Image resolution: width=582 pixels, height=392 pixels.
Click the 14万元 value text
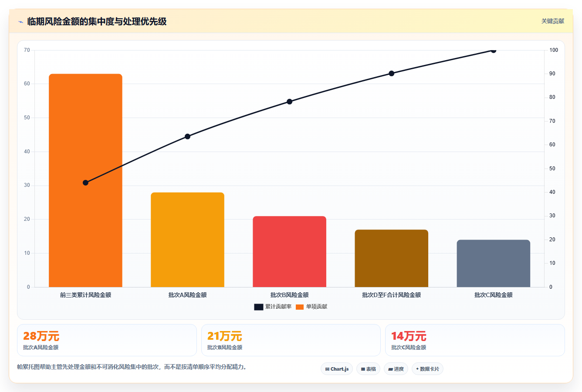coord(409,336)
